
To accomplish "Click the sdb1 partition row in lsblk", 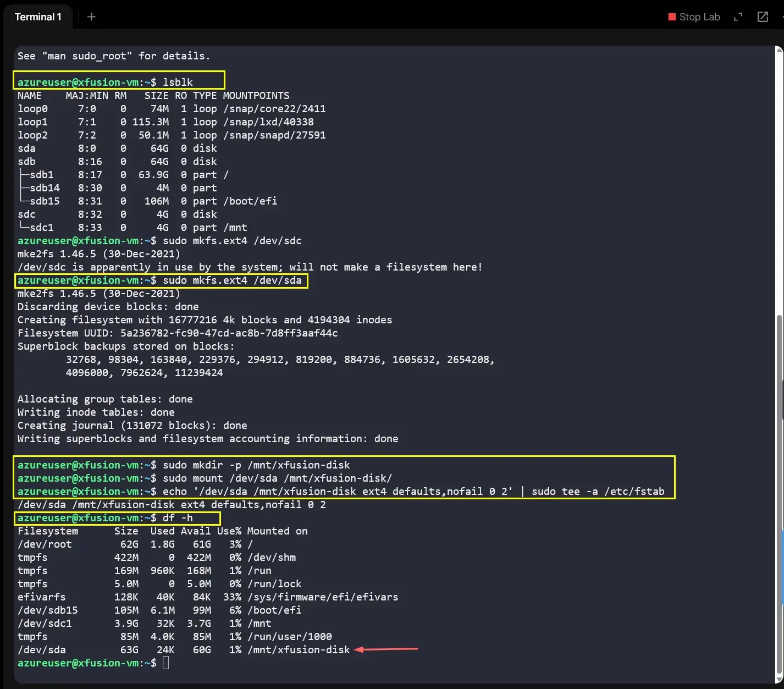I will coord(123,175).
